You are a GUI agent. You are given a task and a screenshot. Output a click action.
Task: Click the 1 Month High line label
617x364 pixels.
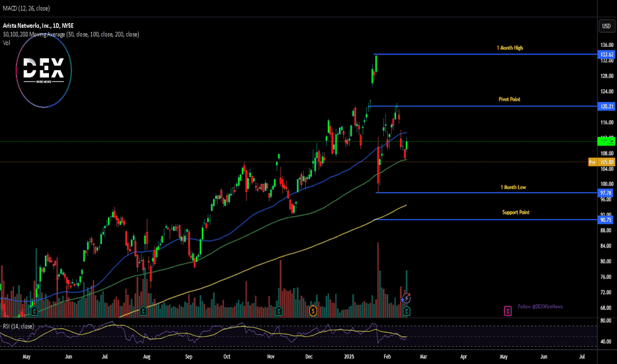(510, 48)
